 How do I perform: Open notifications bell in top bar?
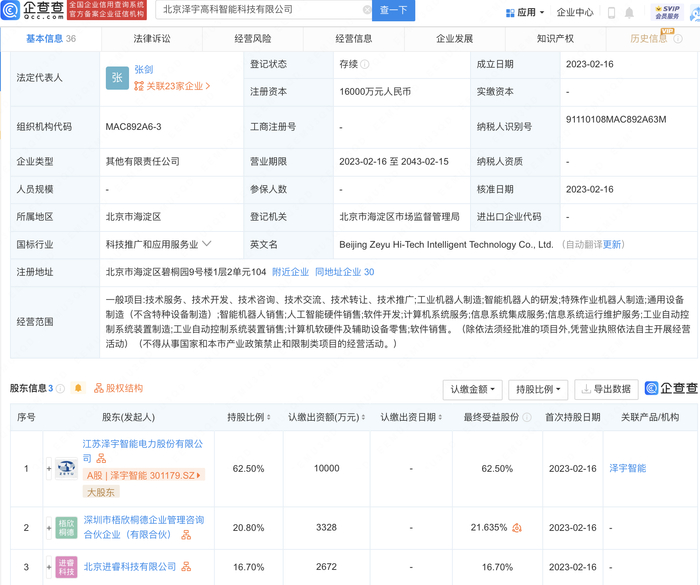click(x=629, y=13)
